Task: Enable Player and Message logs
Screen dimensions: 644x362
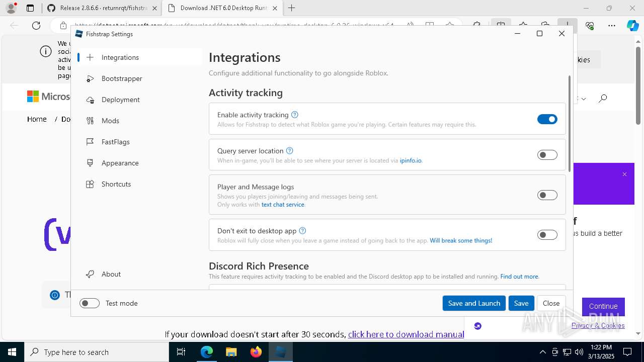Action: tap(547, 195)
